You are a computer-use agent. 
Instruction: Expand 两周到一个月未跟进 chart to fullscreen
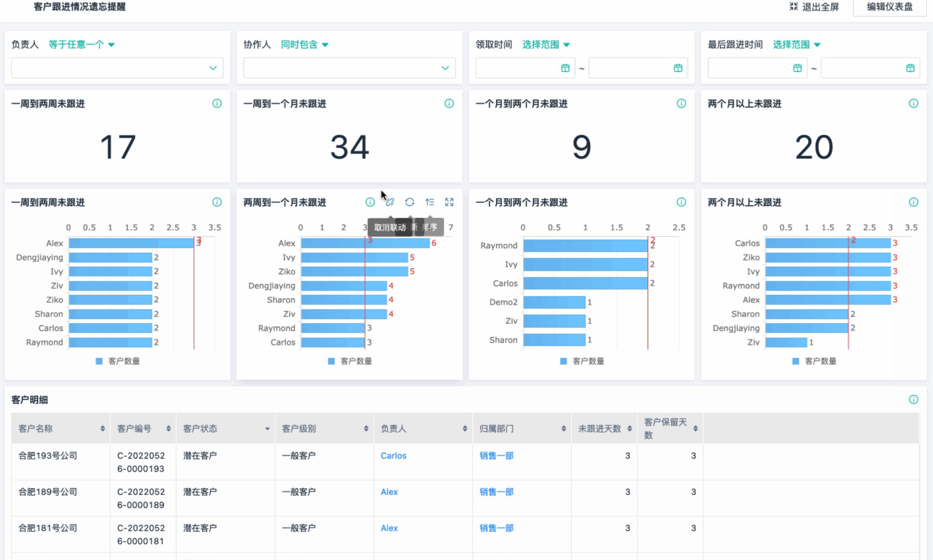pos(449,202)
